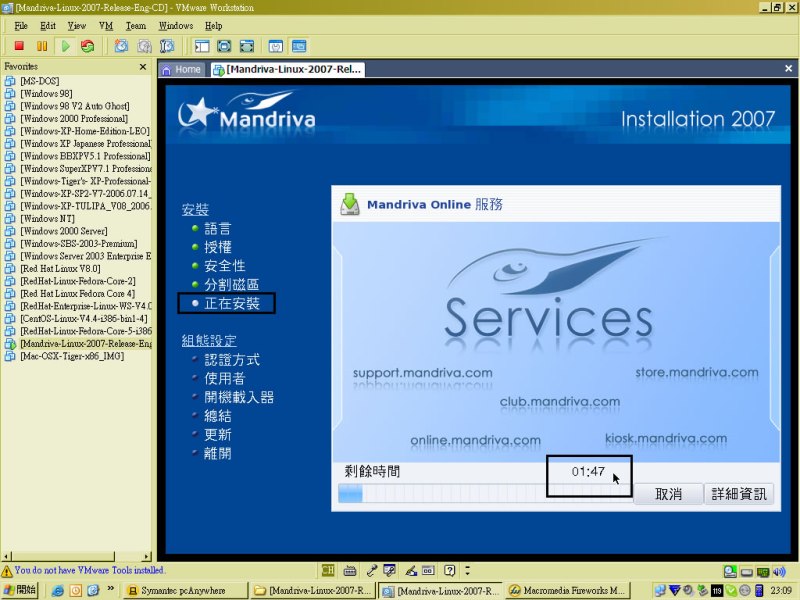The height and width of the screenshot is (600, 800).
Task: Select [Windows-SBS-2003-Premium] favorite
Action: [79, 243]
